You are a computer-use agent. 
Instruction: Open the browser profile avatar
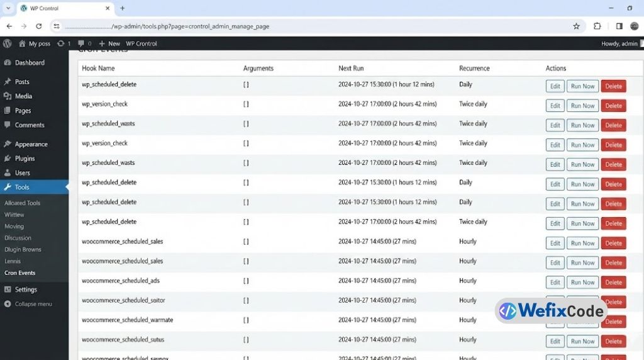click(635, 26)
